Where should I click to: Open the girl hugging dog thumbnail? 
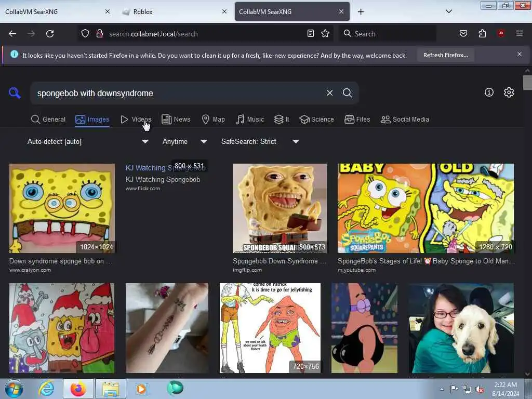[x=461, y=328]
